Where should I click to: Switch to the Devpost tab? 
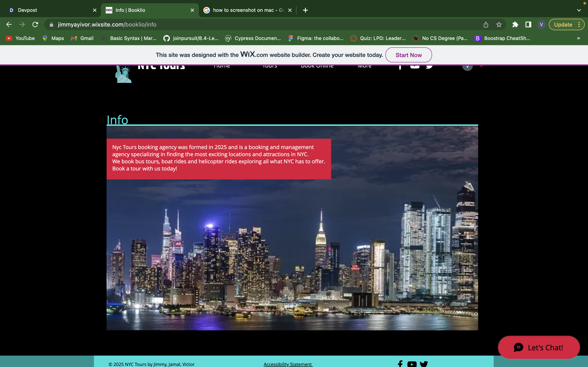point(49,10)
